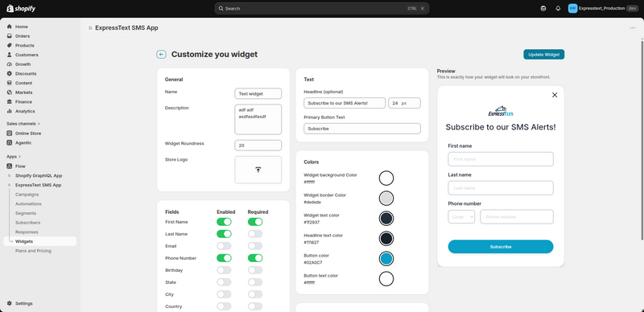Click the widget Name input field
This screenshot has width=644, height=312.
pyautogui.click(x=258, y=93)
